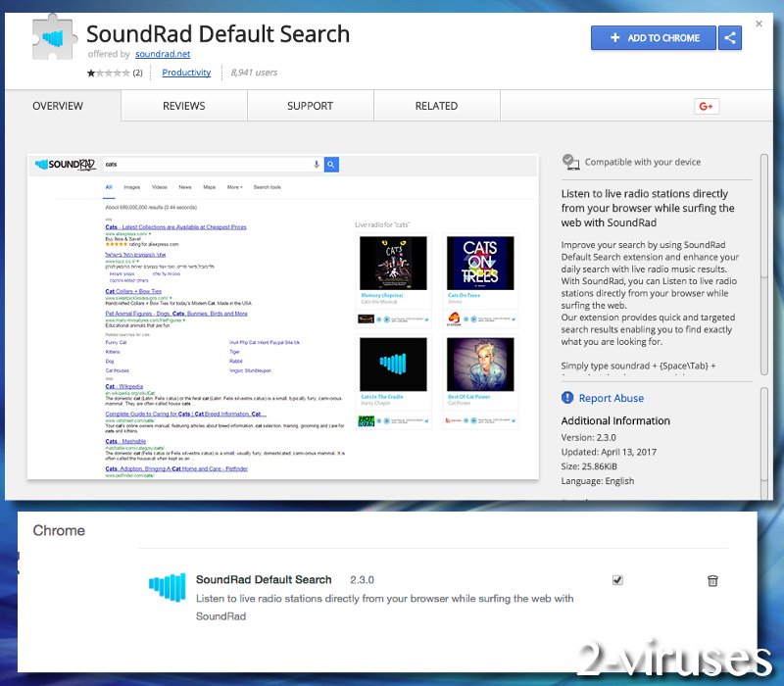784x686 pixels.
Task: Click the ADD TO CHROME button
Action: (653, 37)
